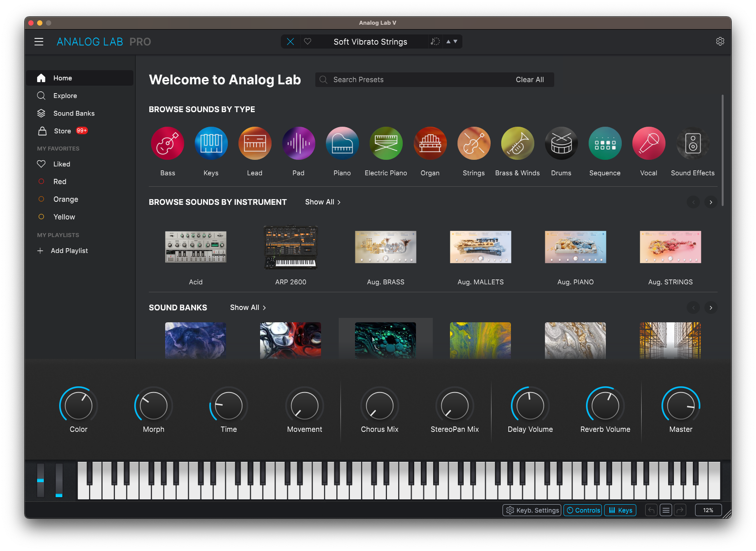
Task: Like the preset with the heart icon
Action: click(308, 42)
